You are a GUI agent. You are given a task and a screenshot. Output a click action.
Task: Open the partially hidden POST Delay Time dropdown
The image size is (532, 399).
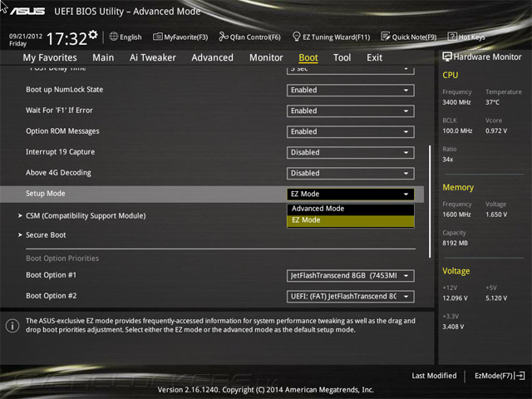point(351,70)
